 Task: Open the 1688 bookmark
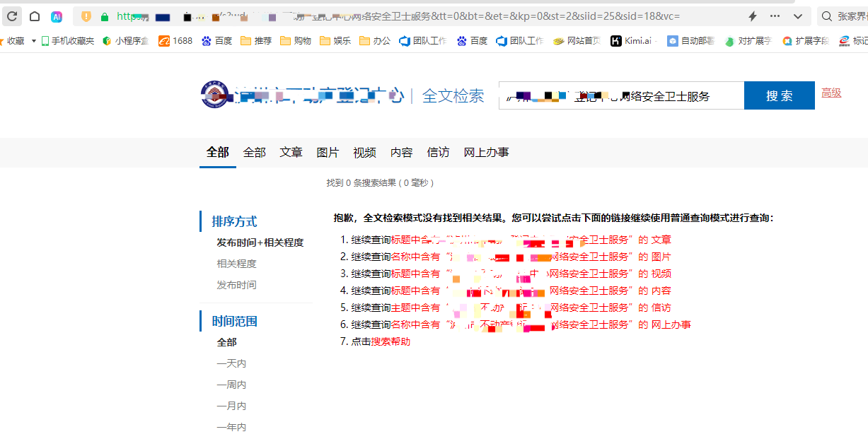175,41
